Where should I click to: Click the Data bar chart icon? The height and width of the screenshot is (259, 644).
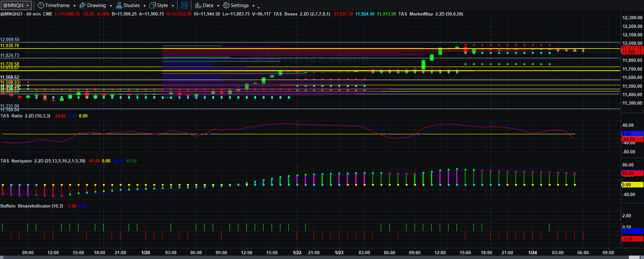198,5
